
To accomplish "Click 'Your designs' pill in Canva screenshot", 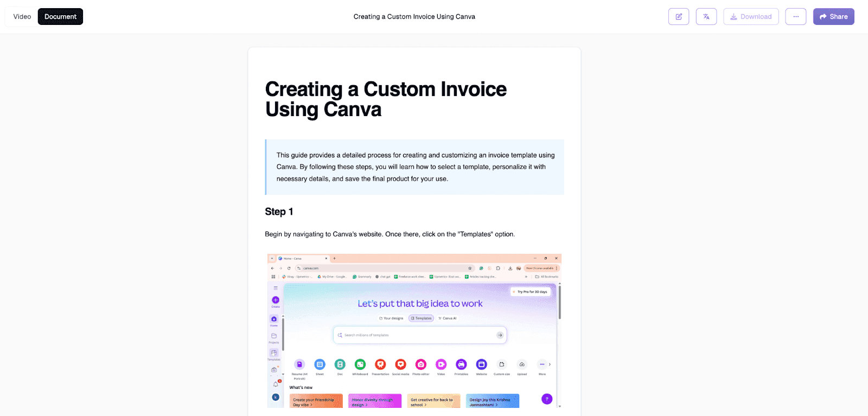I will pos(392,318).
